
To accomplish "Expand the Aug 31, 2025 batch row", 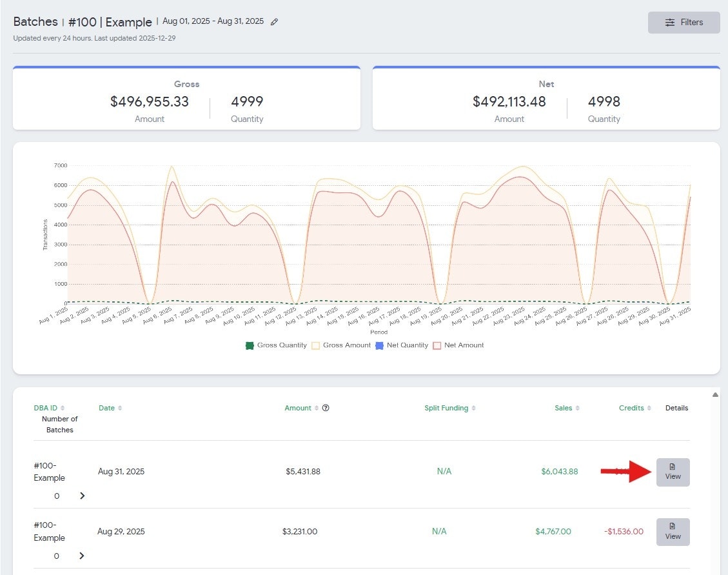I will pos(82,496).
